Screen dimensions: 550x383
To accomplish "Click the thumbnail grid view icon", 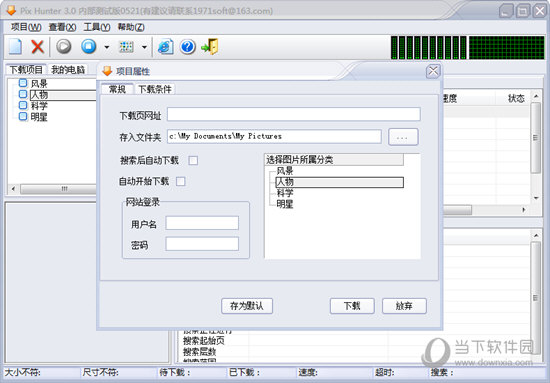I will click(126, 47).
